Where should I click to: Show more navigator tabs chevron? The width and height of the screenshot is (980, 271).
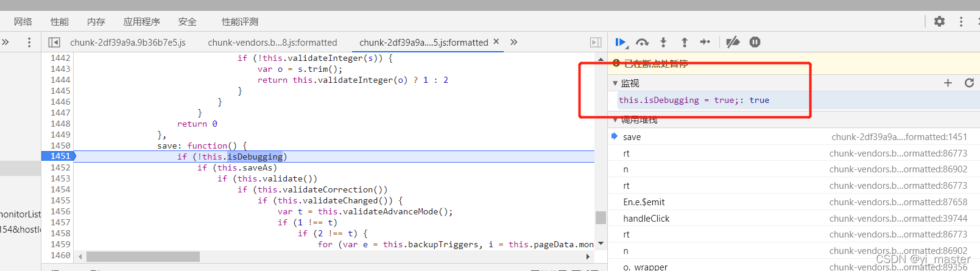pos(5,42)
